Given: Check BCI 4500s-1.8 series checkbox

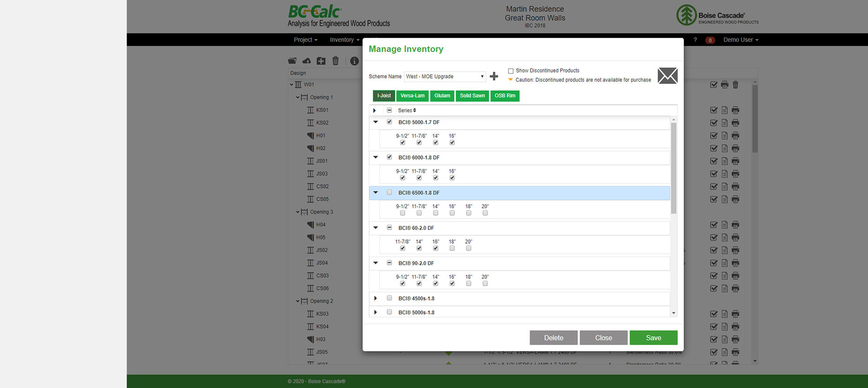Looking at the screenshot, I should tap(389, 298).
